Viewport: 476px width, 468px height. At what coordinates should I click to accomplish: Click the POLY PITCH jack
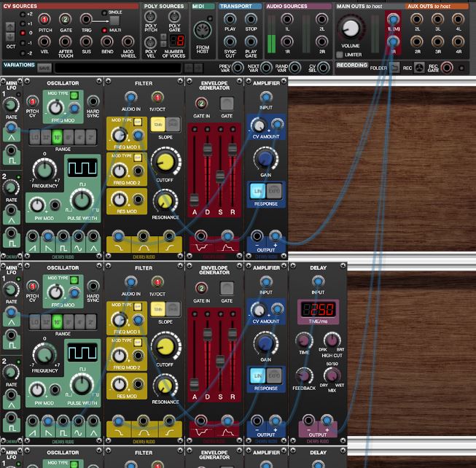coord(151,17)
